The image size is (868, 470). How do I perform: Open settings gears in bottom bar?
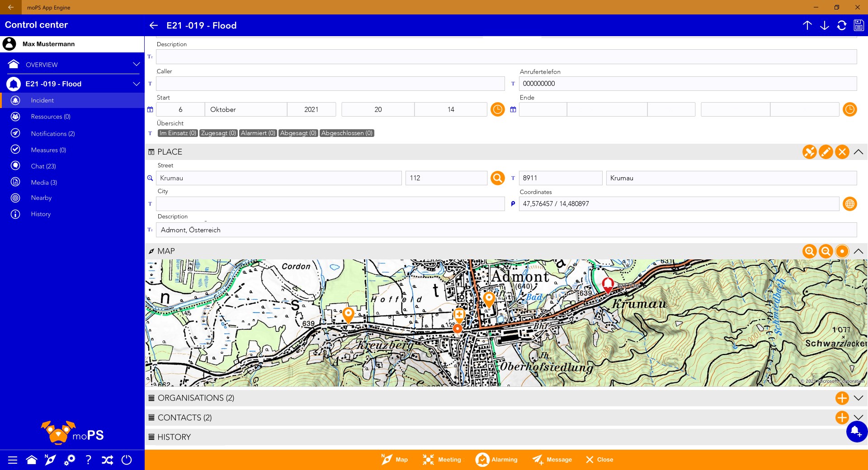click(69, 460)
